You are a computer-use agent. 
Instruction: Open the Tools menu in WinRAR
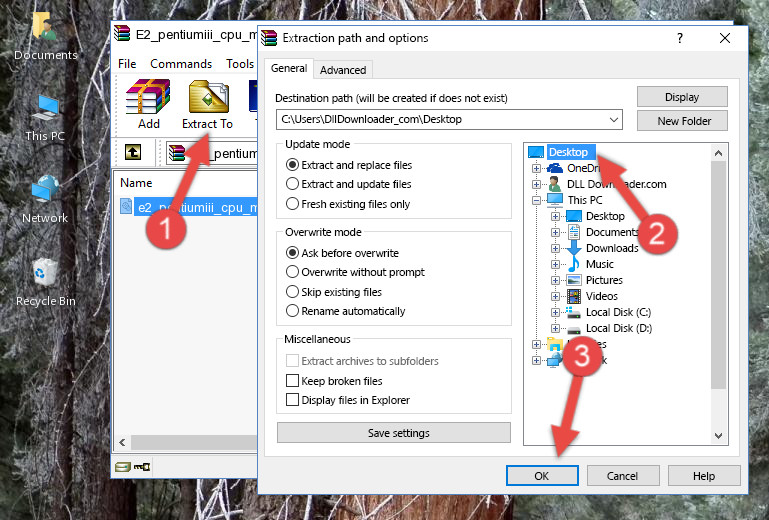pyautogui.click(x=240, y=64)
